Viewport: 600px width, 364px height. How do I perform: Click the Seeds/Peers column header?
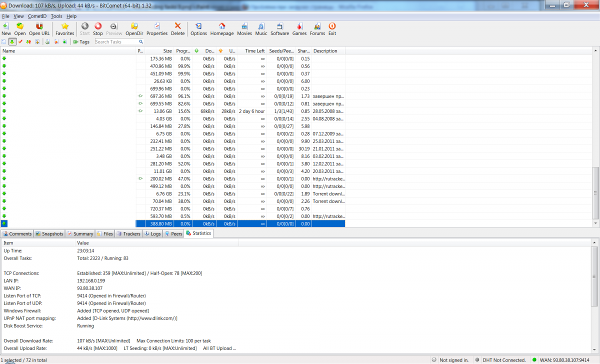tap(281, 51)
